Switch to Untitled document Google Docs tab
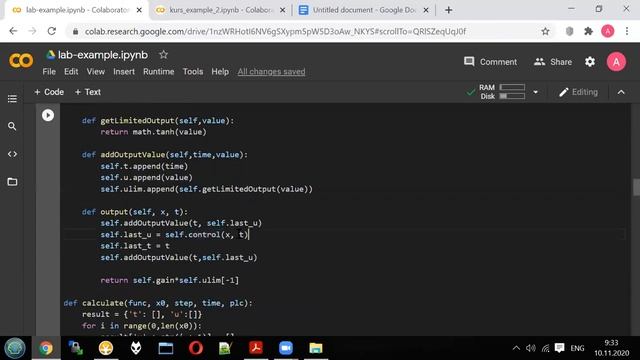Viewport: 640px width, 360px height. click(x=363, y=10)
